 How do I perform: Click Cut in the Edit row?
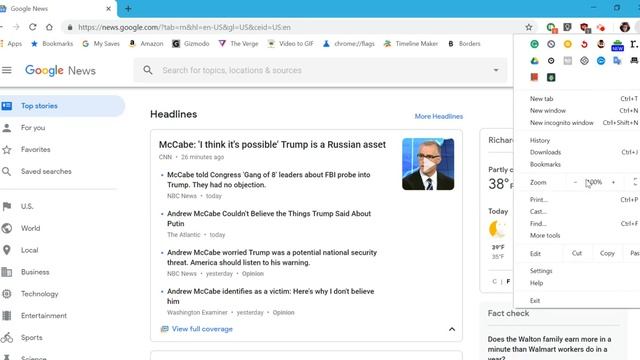(577, 253)
